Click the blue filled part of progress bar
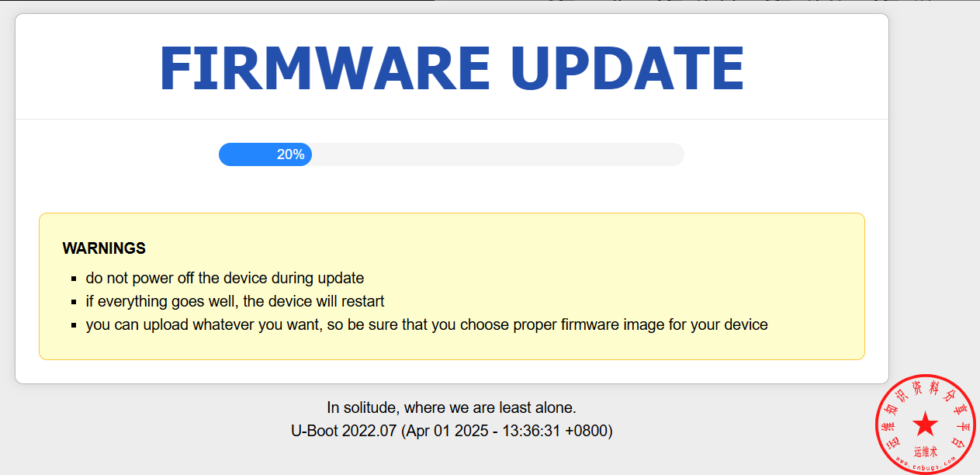Screen dimensions: 980x475 pyautogui.click(x=248, y=154)
